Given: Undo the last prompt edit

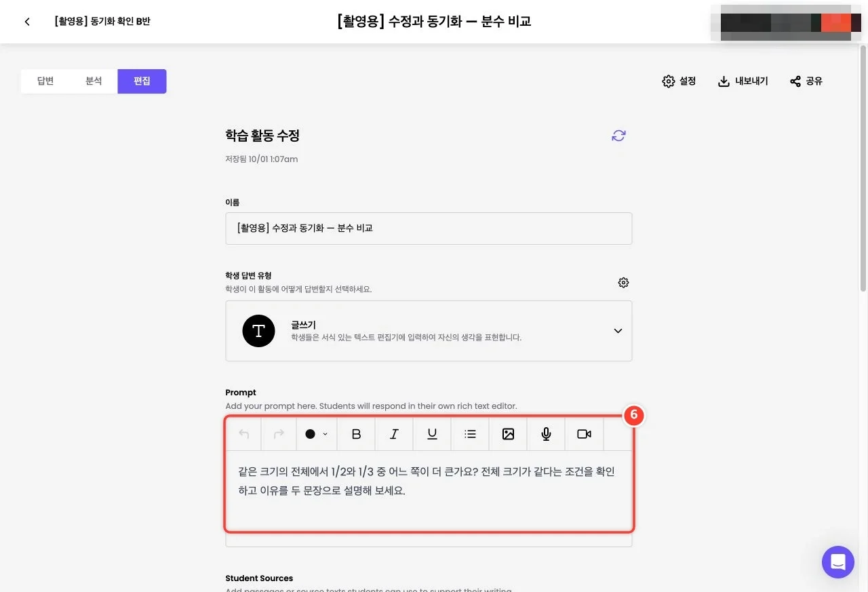Looking at the screenshot, I should click(244, 434).
